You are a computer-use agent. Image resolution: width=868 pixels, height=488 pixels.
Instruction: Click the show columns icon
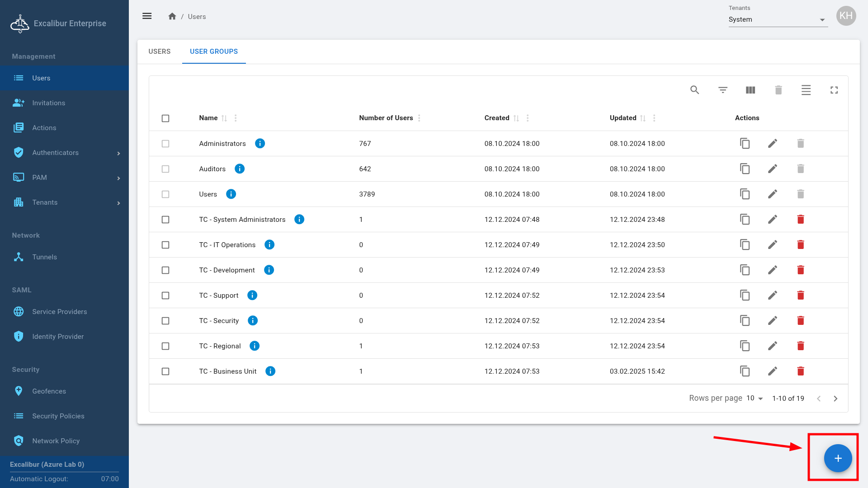750,90
